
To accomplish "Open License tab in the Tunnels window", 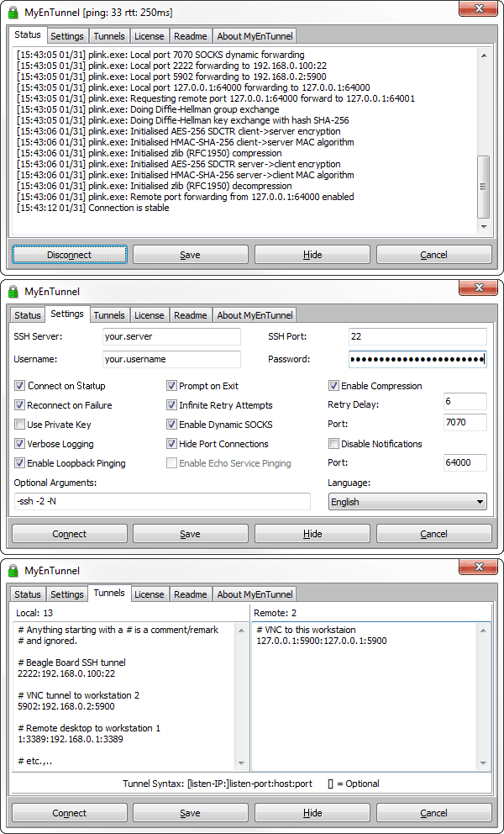I will pyautogui.click(x=149, y=594).
